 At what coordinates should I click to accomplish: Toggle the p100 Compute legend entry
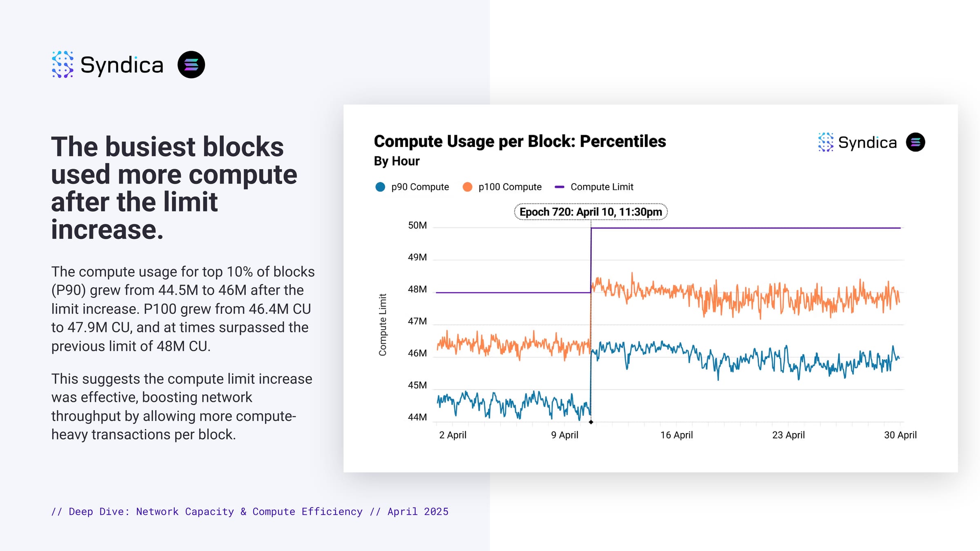click(502, 187)
